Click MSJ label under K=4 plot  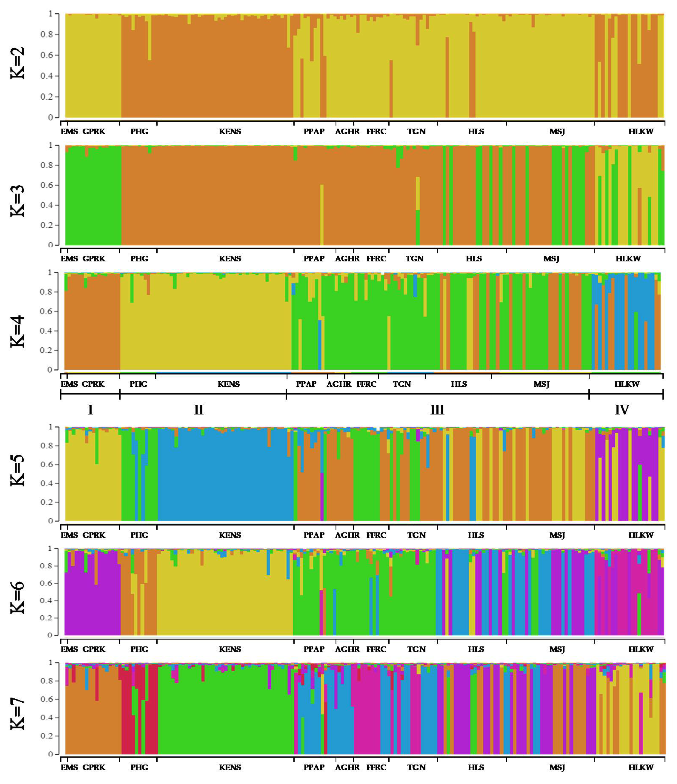click(x=541, y=384)
